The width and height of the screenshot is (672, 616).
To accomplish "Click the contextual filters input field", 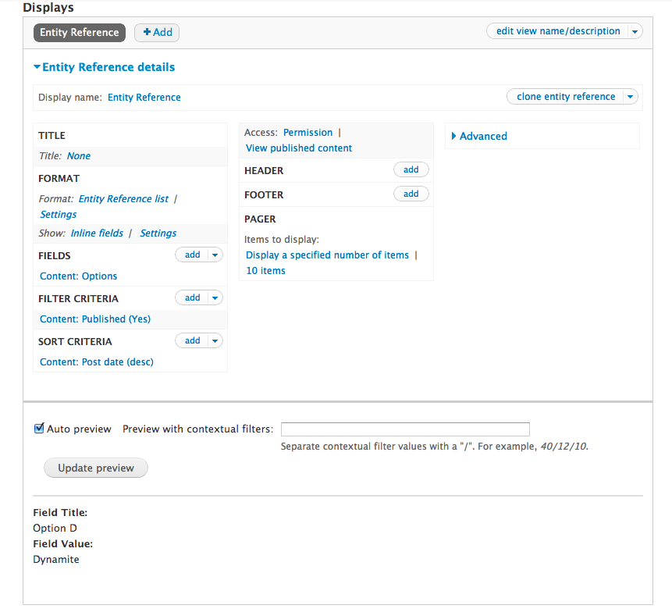I will (404, 429).
